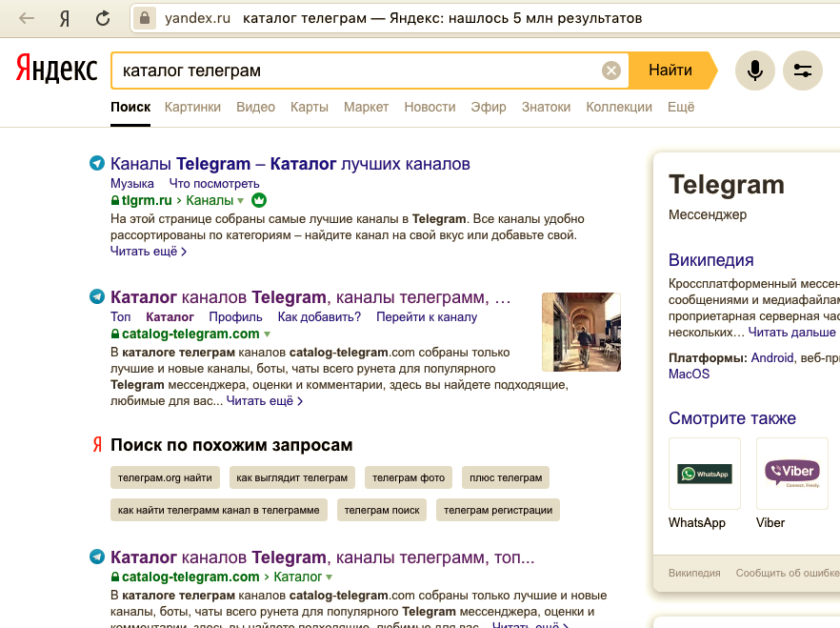Open the Знатоки tab
Image resolution: width=840 pixels, height=628 pixels.
546,107
